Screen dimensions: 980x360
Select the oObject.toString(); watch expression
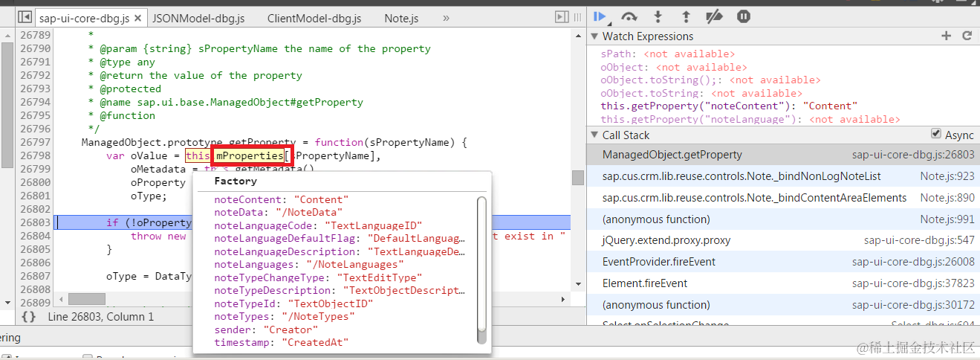coord(710,80)
